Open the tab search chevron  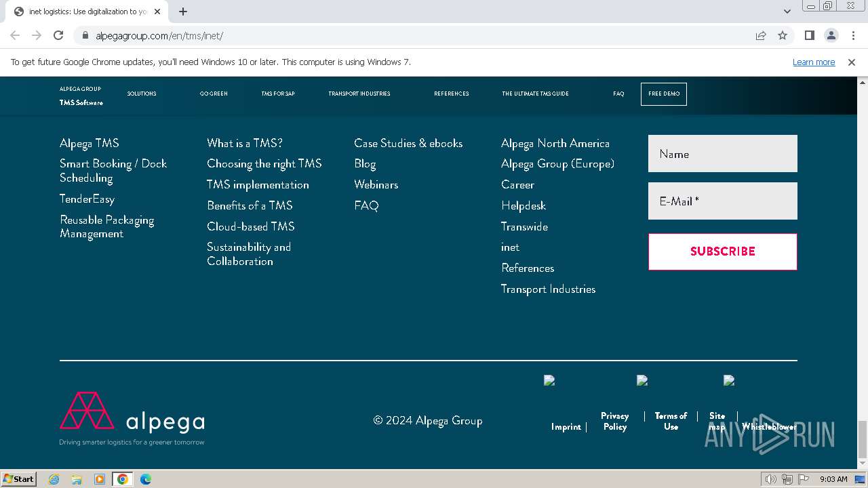point(787,12)
